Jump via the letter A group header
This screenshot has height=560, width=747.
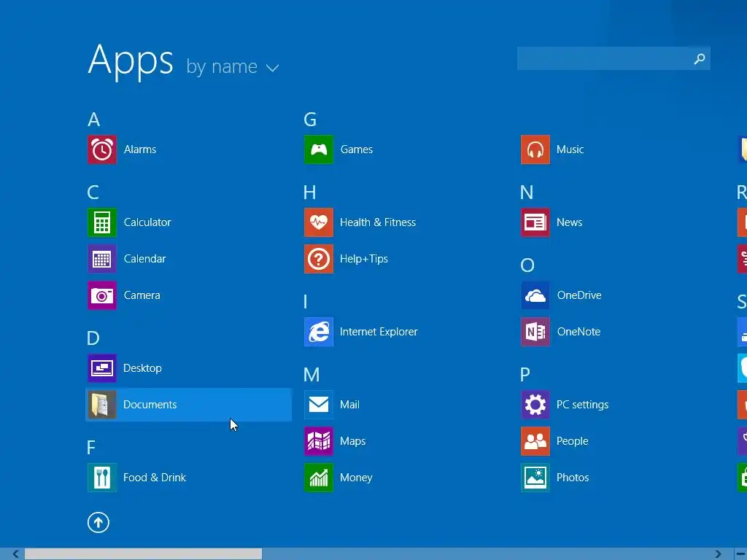(x=94, y=120)
